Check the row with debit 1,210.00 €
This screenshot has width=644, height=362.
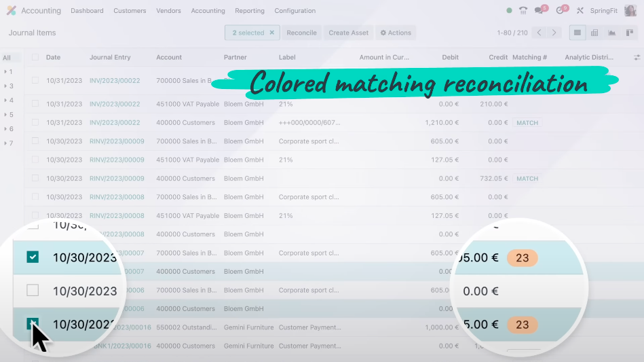pyautogui.click(x=35, y=122)
